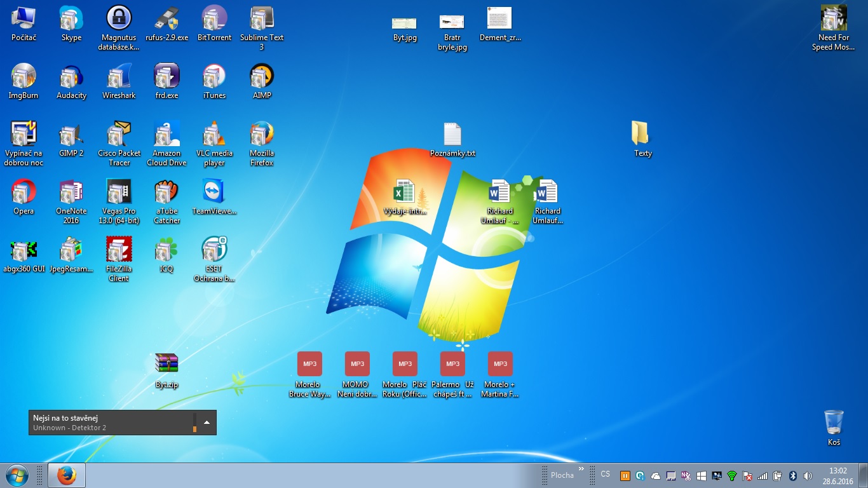Open the Start menu
The image size is (868, 488).
17,475
